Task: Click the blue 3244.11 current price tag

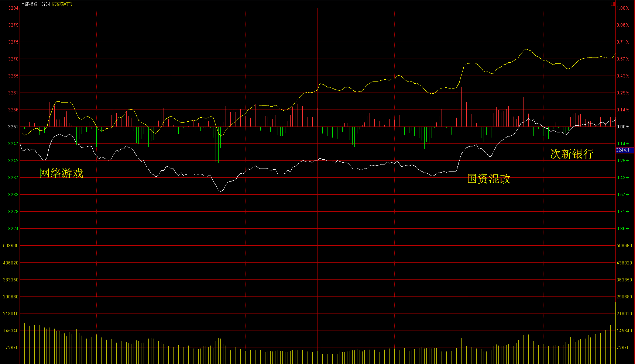Action: click(624, 150)
